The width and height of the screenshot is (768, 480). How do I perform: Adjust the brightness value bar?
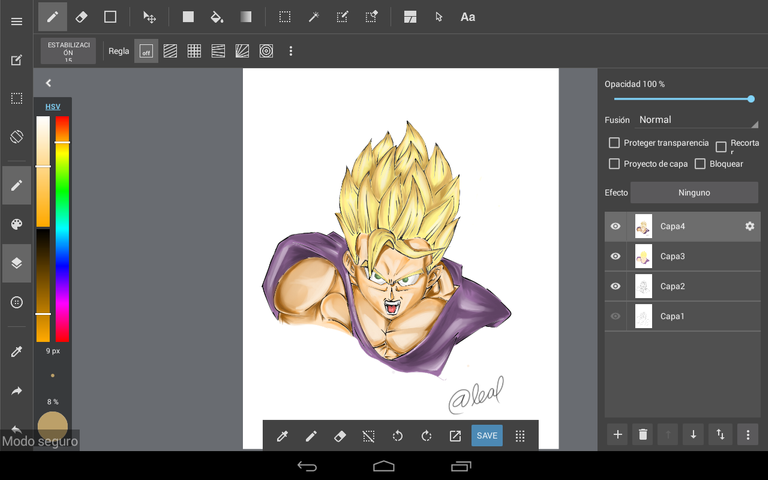[x=43, y=286]
